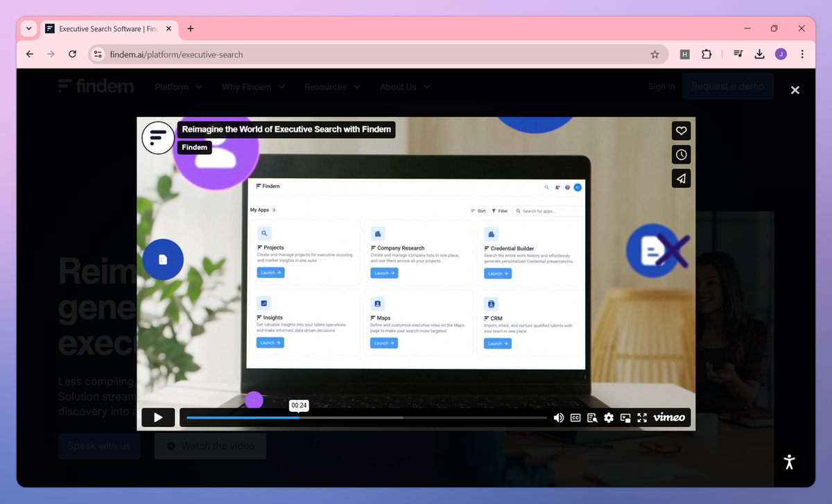Share the video with paper plane icon

pyautogui.click(x=682, y=179)
